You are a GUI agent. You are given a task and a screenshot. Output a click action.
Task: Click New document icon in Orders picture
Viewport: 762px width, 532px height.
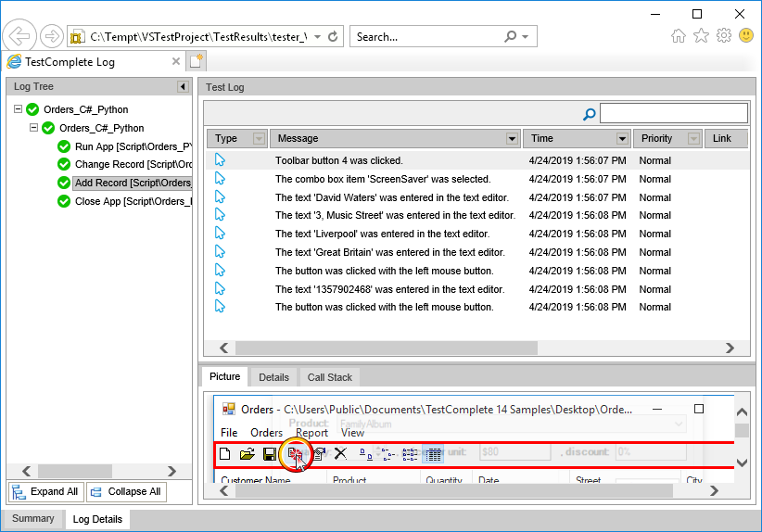click(x=224, y=454)
